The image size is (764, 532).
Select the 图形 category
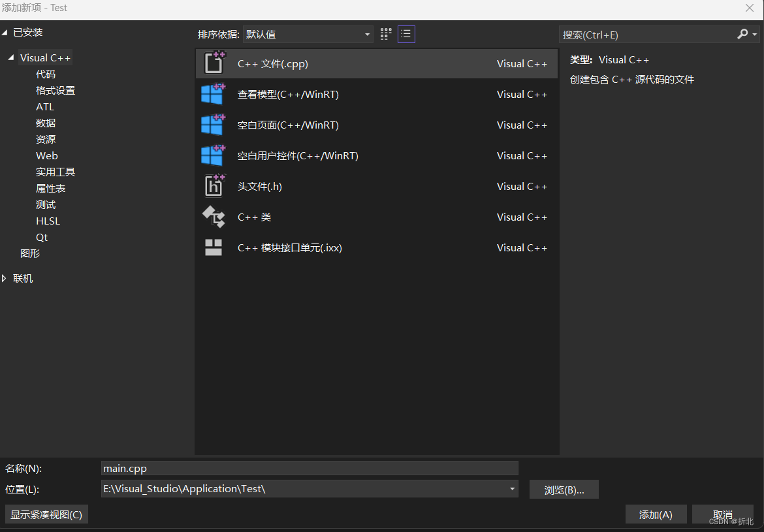[x=30, y=254]
